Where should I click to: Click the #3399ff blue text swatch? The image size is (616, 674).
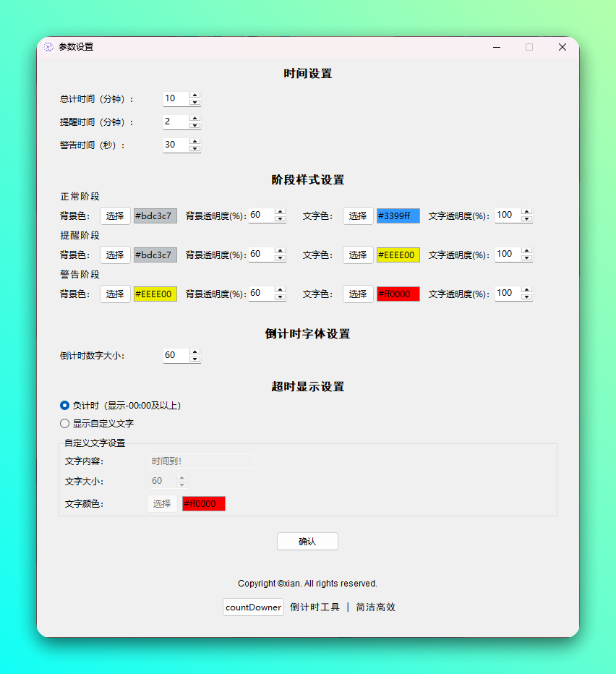tap(398, 216)
